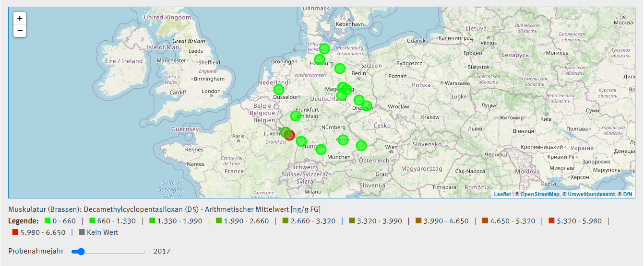Click the Probenahmejahr label

point(36,251)
